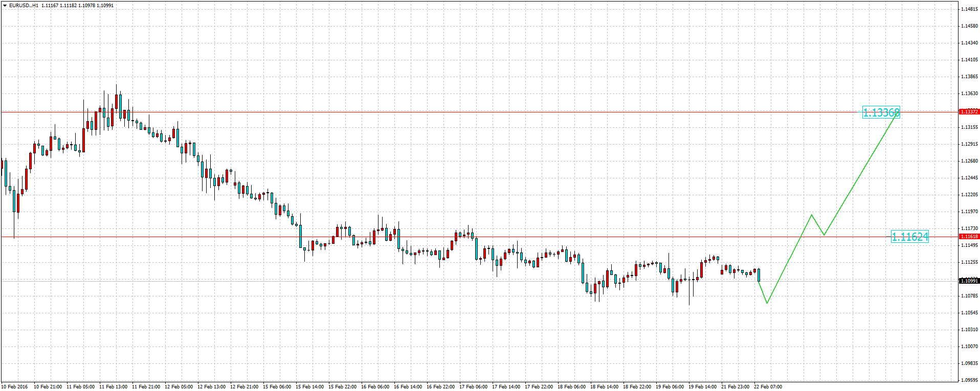Click the 1.13630 price scale label
The height and width of the screenshot is (391, 980).
[x=969, y=94]
